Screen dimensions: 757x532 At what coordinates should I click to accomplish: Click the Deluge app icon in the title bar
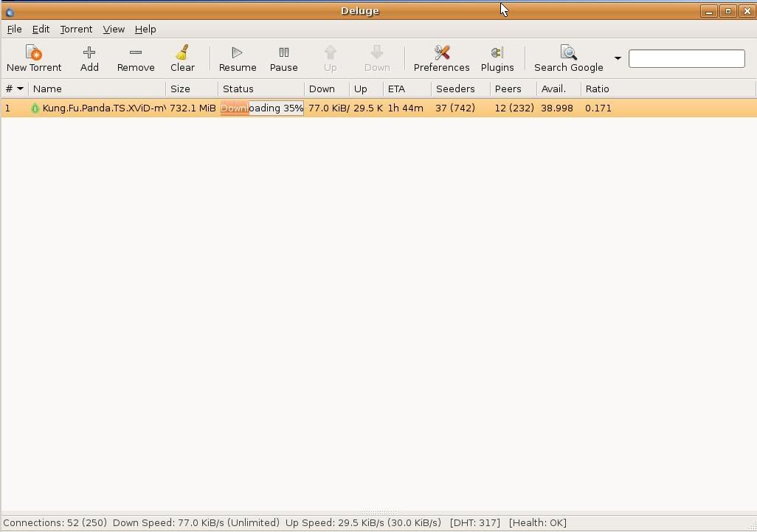pyautogui.click(x=10, y=12)
